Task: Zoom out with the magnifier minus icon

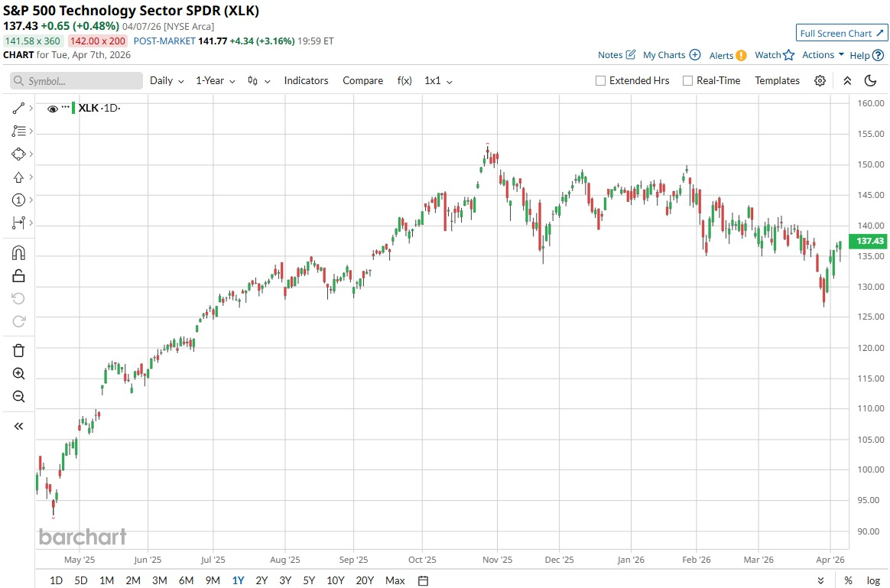Action: pyautogui.click(x=19, y=396)
